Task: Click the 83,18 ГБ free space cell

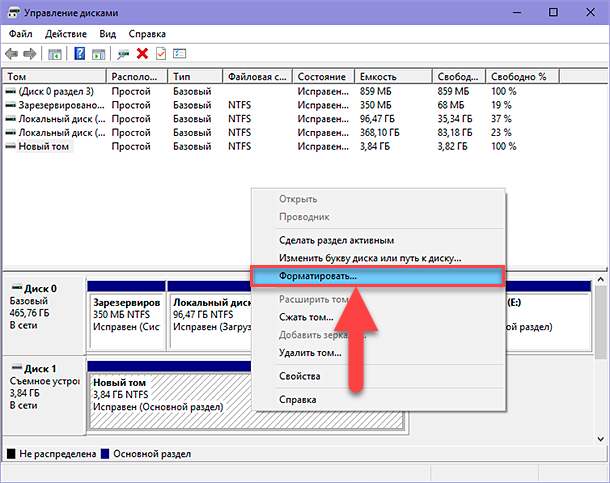Action: tap(455, 133)
